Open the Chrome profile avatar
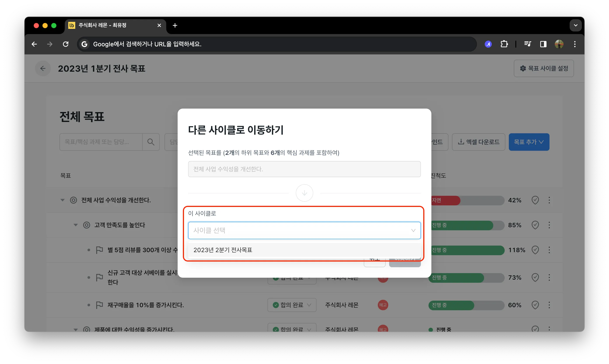The image size is (609, 364). [x=559, y=44]
